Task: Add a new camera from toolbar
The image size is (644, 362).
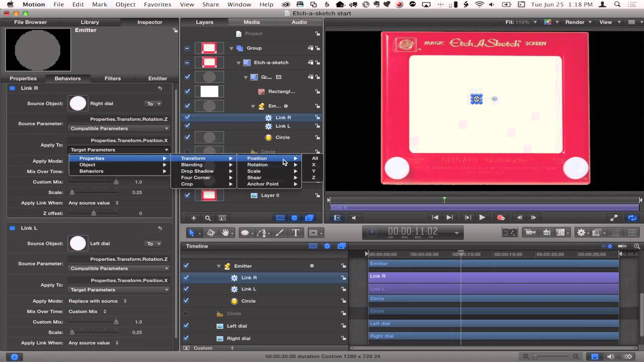Action: 530,232
